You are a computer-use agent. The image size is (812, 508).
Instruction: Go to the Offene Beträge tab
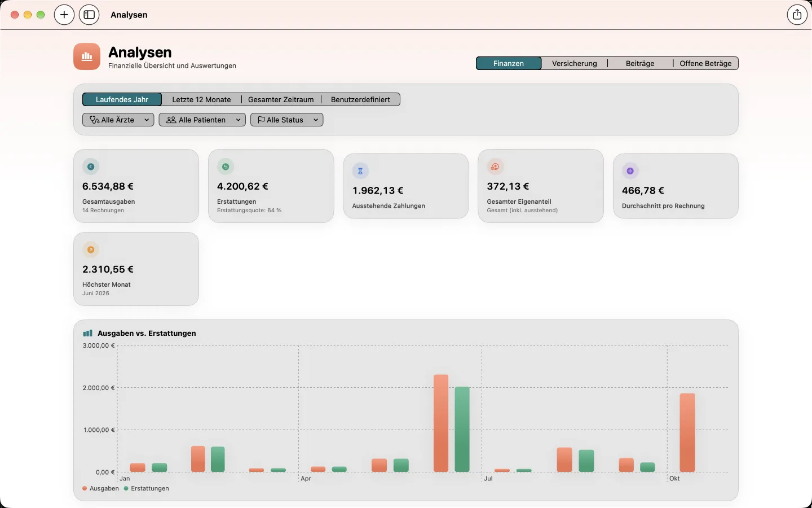coord(705,63)
